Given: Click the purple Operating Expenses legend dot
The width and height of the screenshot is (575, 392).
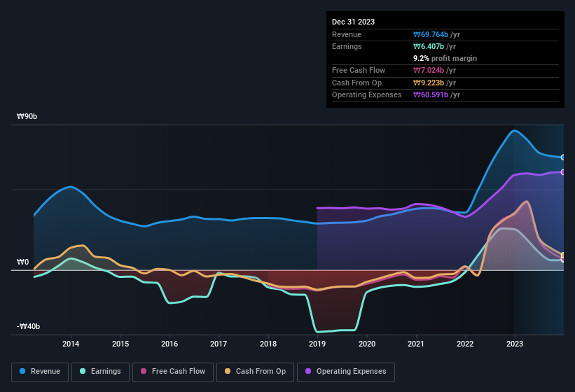Looking at the screenshot, I should 309,372.
